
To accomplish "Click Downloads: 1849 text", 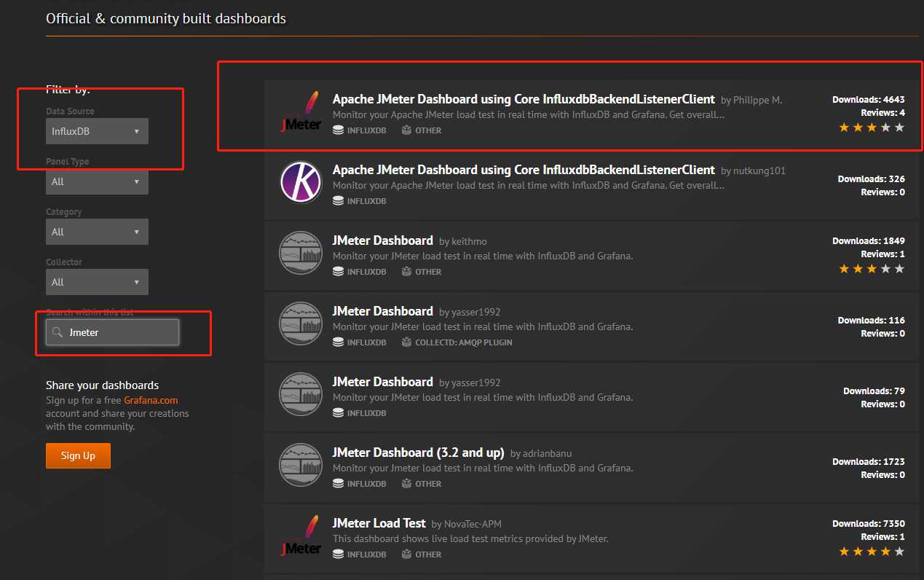I will (869, 240).
